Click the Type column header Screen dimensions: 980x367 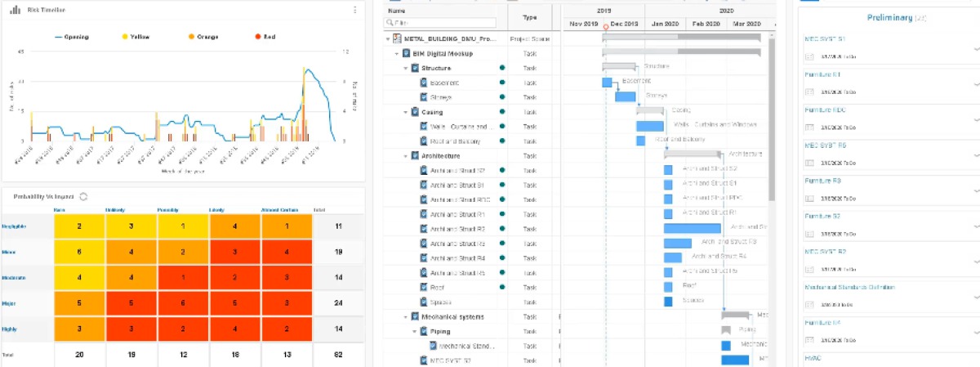point(529,17)
